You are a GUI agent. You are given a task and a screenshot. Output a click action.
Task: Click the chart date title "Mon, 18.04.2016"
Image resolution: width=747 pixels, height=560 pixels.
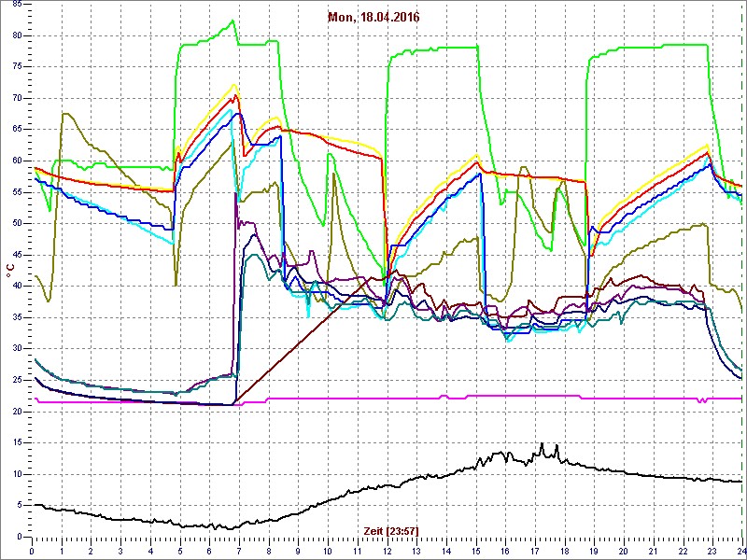point(373,17)
